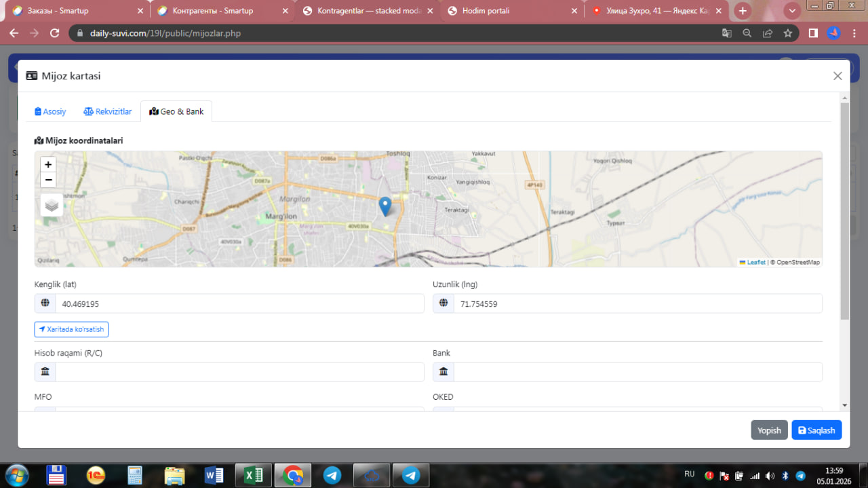
Task: Switch to the Asosiy tab
Action: click(51, 111)
